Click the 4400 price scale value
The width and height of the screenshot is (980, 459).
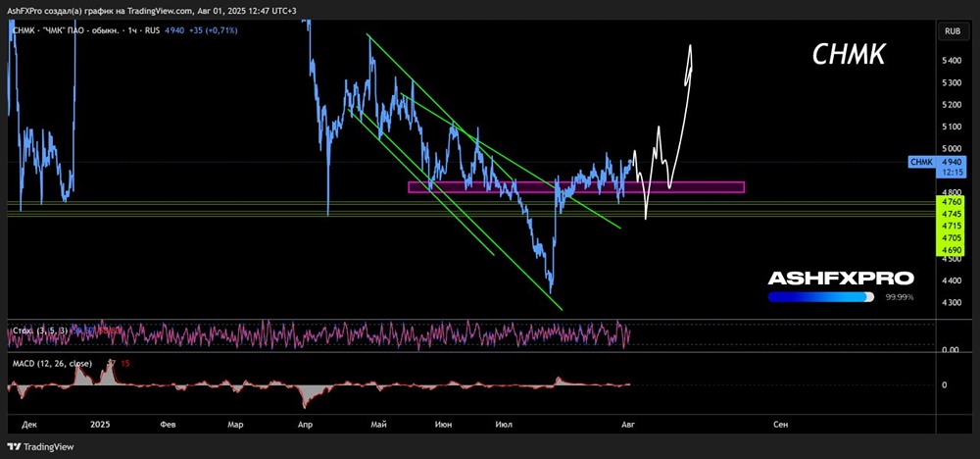[x=952, y=280]
